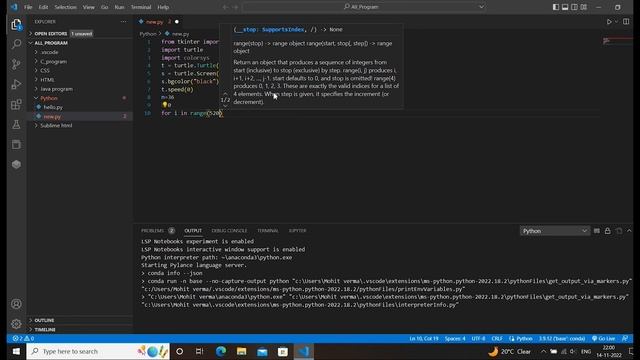The width and height of the screenshot is (640, 360).
Task: Go forward with navigation arrow
Action: pyautogui.click(x=236, y=7)
